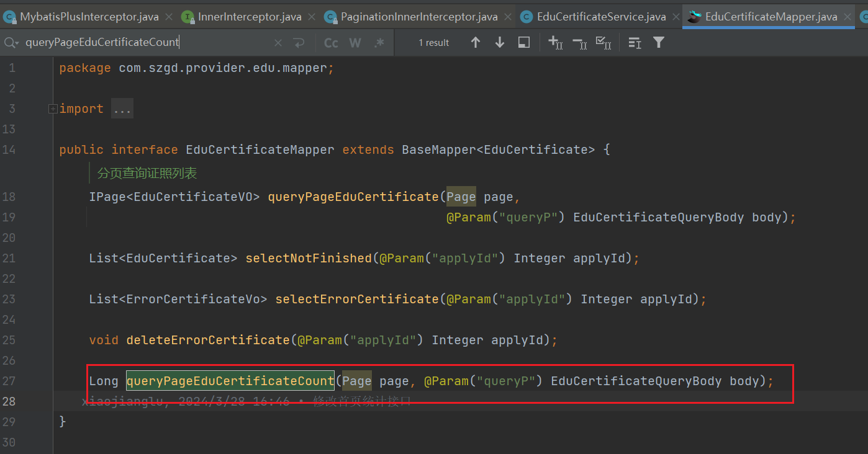The height and width of the screenshot is (454, 868).
Task: Open search history dropdown magnifier
Action: tap(11, 43)
